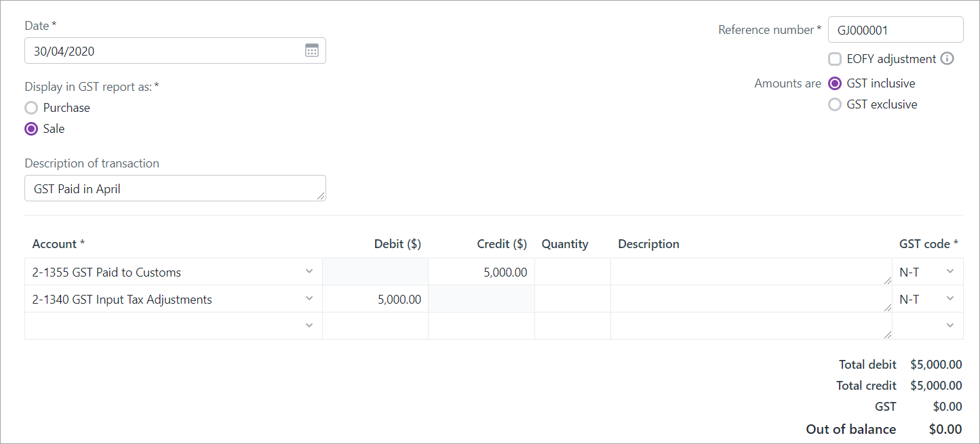Select the Purchase radio option
The width and height of the screenshot is (980, 444).
point(31,108)
